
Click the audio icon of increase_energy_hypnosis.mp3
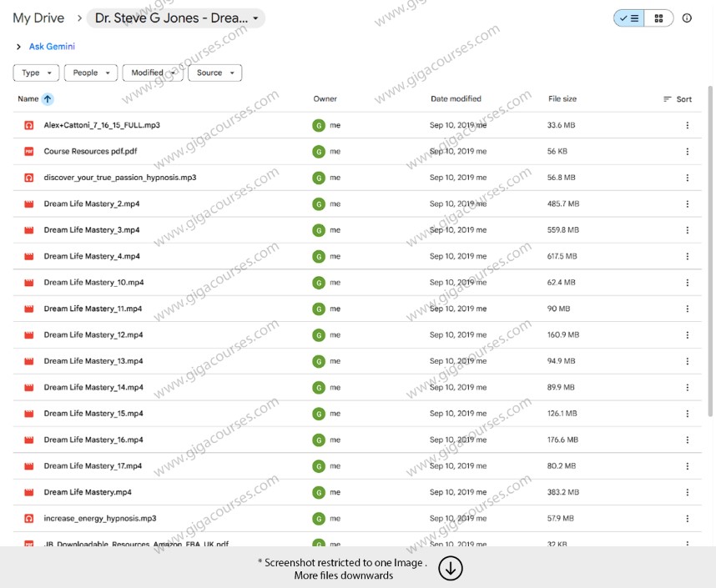pyautogui.click(x=28, y=519)
